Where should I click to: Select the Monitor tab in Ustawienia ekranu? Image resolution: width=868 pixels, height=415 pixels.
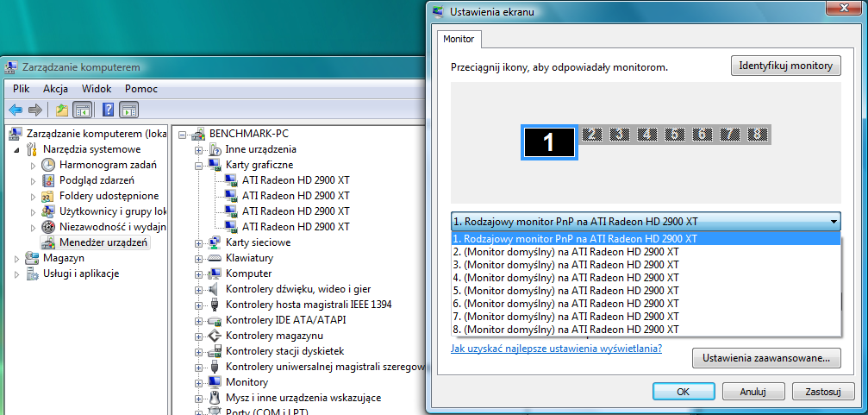(459, 40)
